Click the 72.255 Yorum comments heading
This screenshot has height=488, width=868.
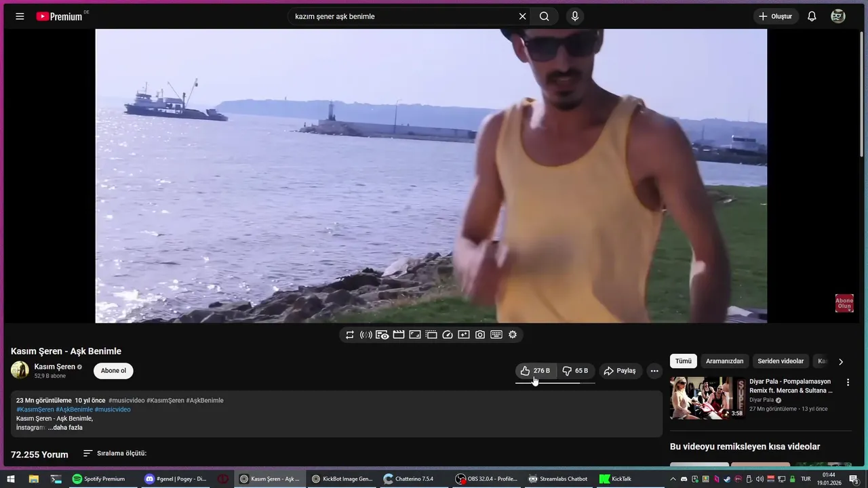point(39,455)
